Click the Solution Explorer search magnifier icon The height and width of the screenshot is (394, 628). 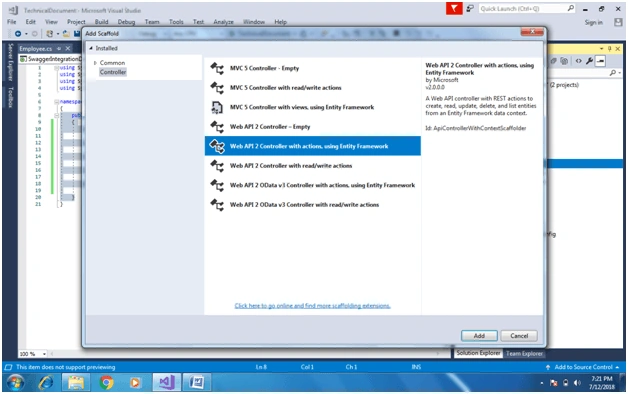(x=613, y=73)
